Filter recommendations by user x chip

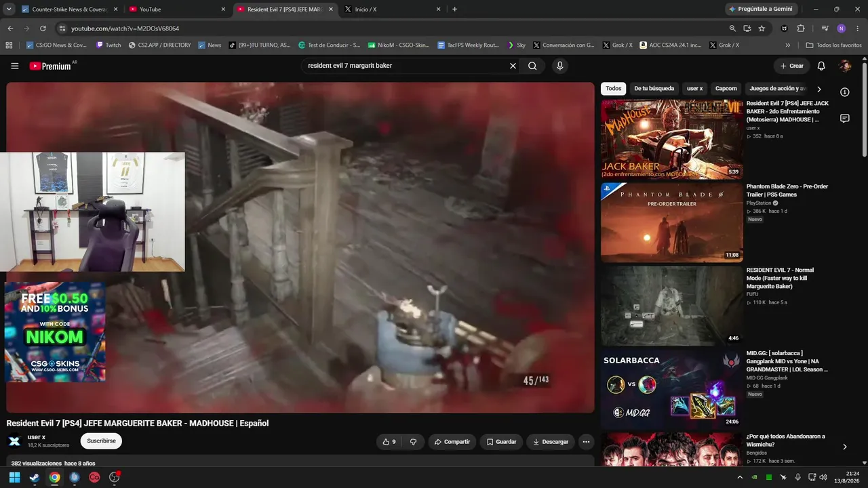[x=694, y=89]
